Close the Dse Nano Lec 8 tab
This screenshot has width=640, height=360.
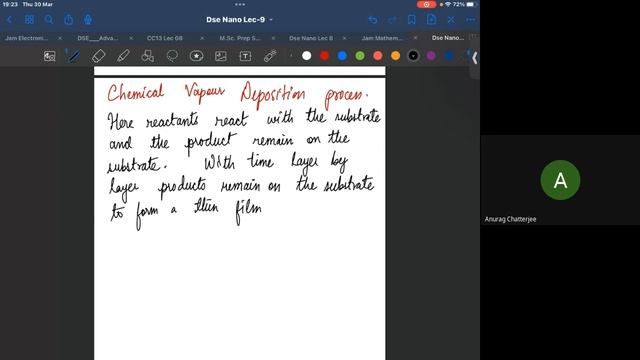click(x=344, y=38)
